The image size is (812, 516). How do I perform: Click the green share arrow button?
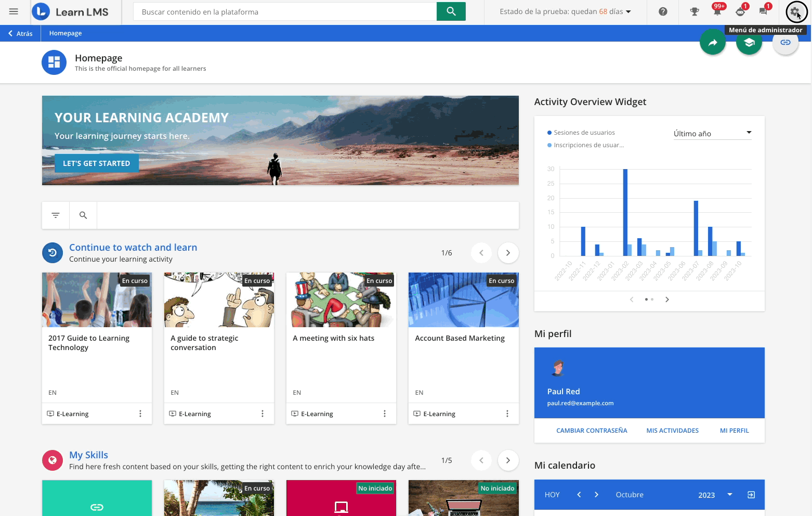tap(712, 43)
